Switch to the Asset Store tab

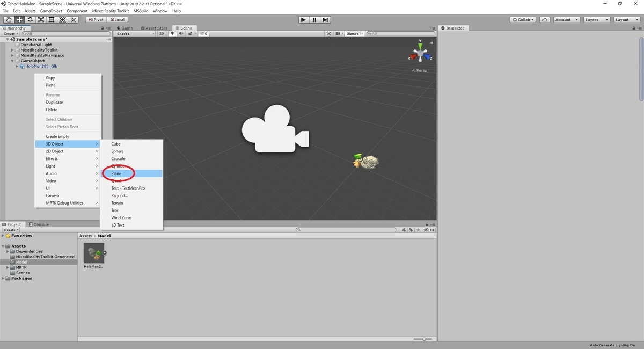[155, 28]
